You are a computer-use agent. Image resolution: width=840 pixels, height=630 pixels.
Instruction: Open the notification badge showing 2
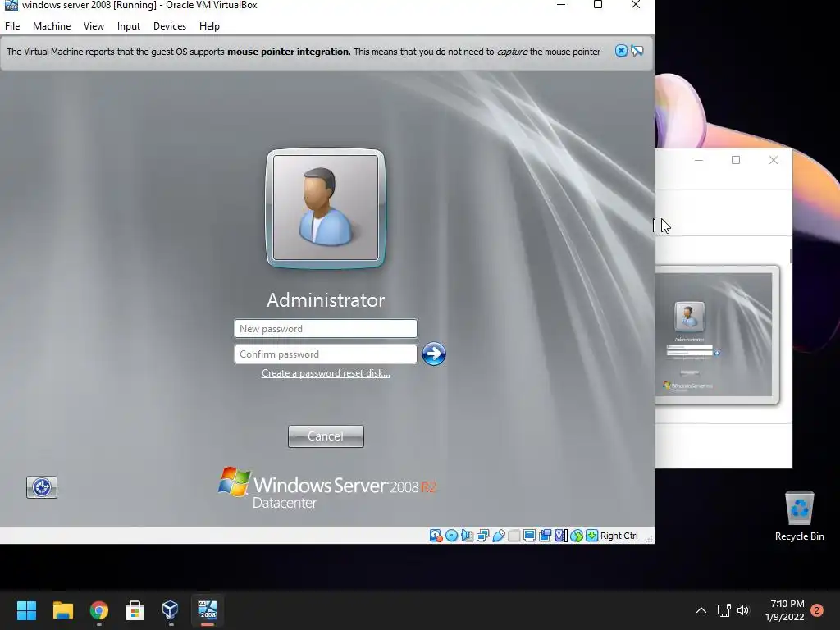(x=817, y=610)
